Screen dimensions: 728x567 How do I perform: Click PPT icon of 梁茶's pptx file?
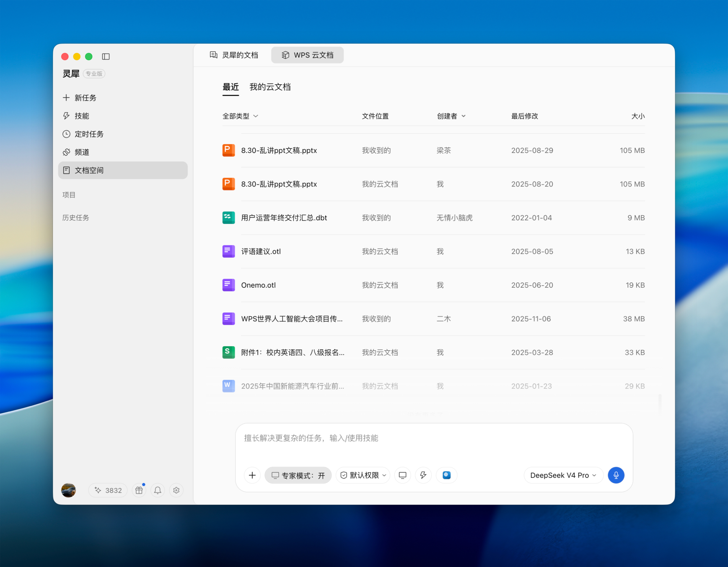pos(229,150)
